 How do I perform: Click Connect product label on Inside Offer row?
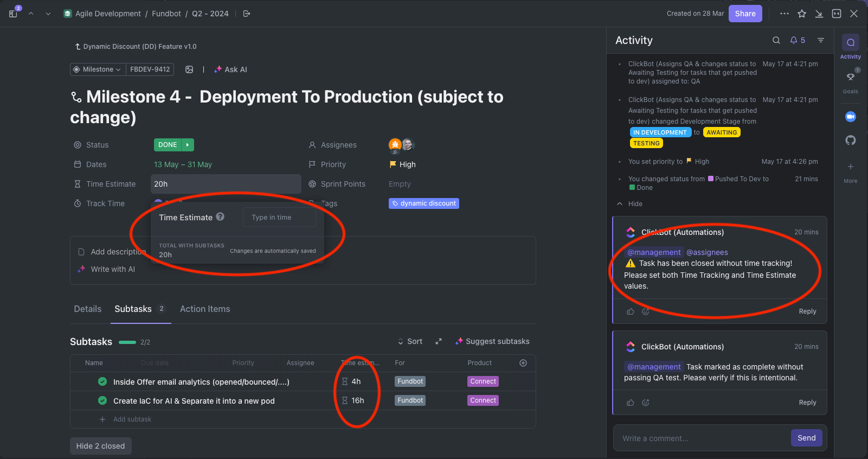(483, 381)
